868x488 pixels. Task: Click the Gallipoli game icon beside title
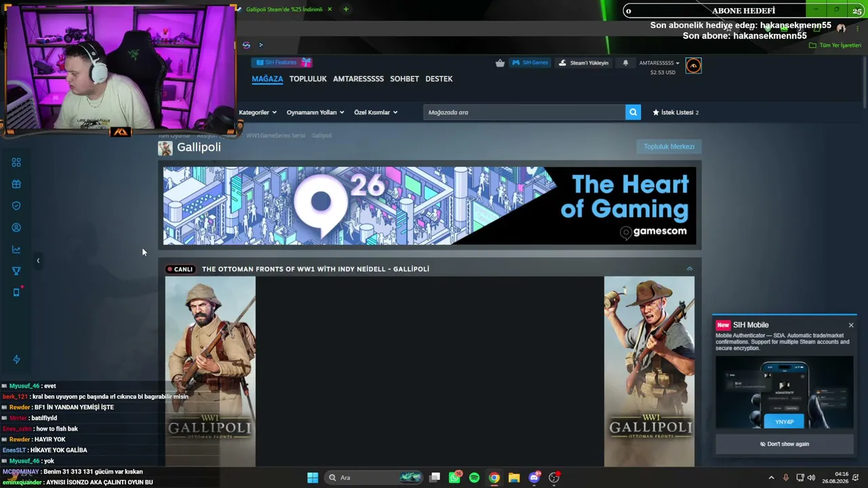[x=165, y=148]
